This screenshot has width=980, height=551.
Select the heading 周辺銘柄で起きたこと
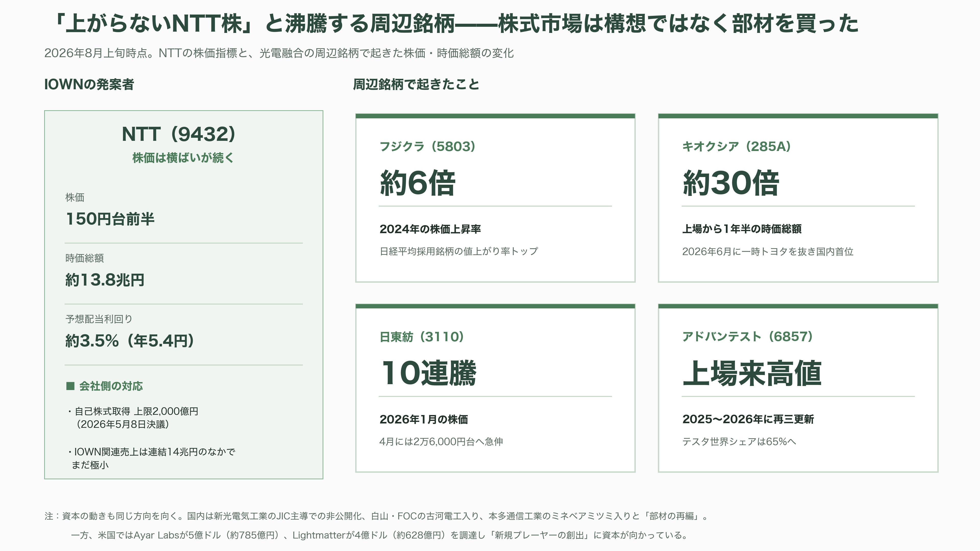pyautogui.click(x=416, y=84)
